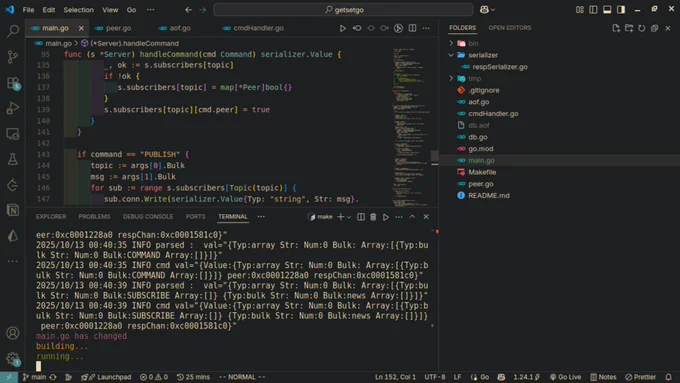Open the Go menu

click(x=131, y=10)
